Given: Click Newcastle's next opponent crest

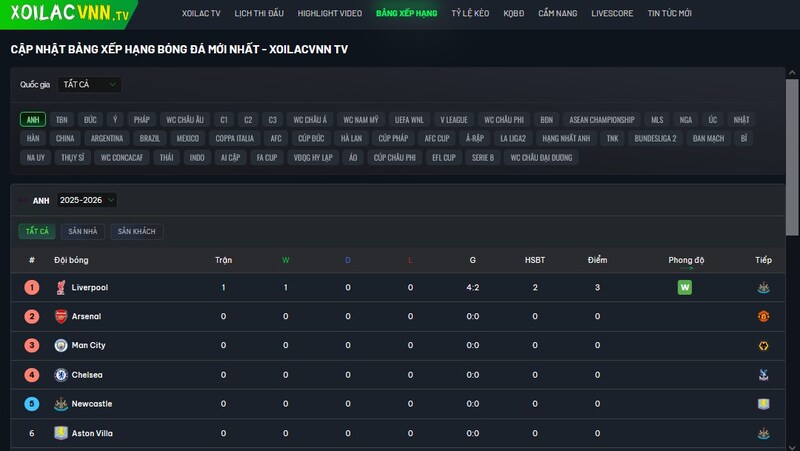Looking at the screenshot, I should click(x=763, y=404).
